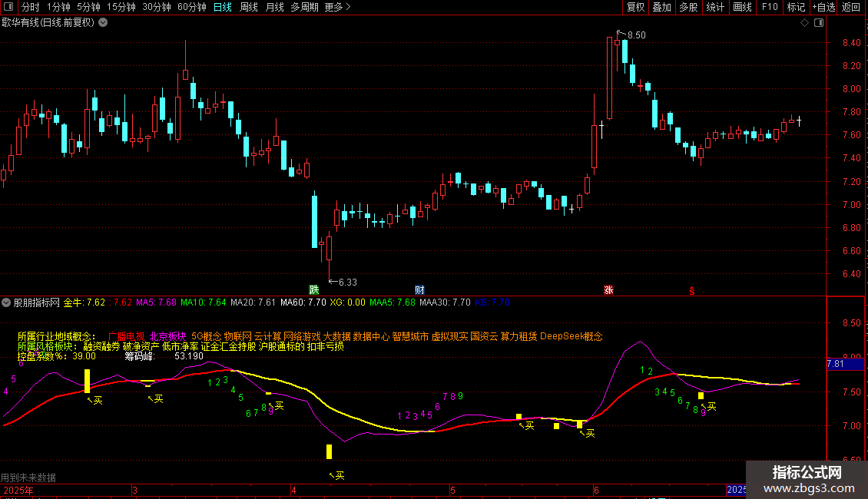Screen dimensions: 868x499
Task: Expand the 更多 periods menu
Action: tap(337, 7)
